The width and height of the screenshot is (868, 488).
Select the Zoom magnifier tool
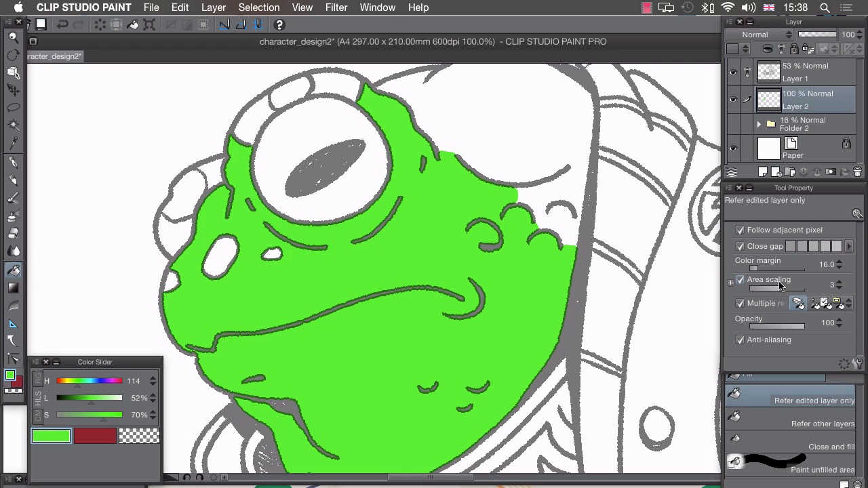click(13, 37)
